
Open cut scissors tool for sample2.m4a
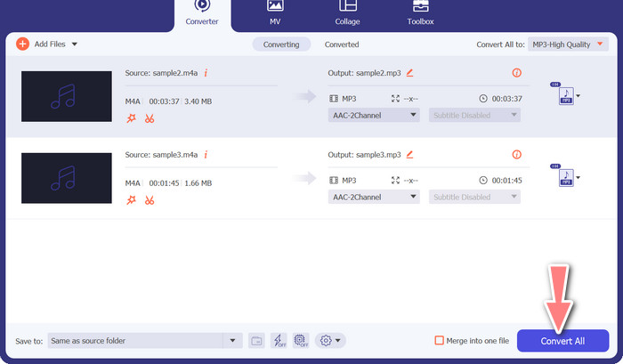(150, 118)
